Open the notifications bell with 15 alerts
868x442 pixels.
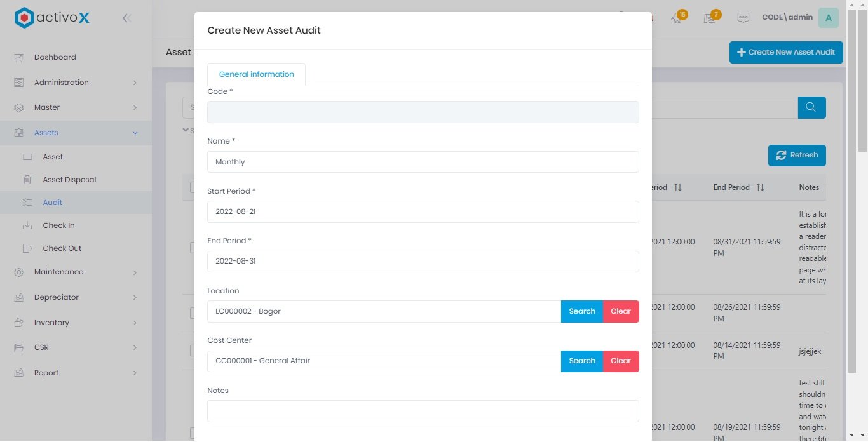[x=676, y=18]
